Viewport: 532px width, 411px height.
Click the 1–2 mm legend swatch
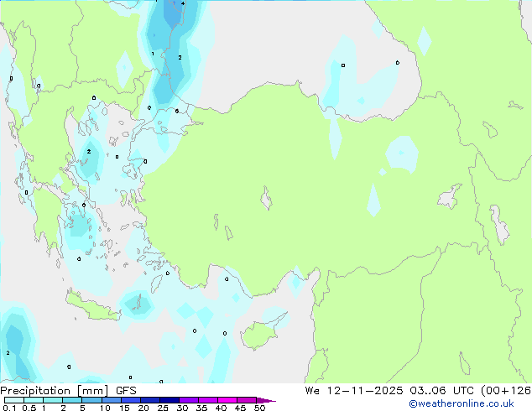(x=53, y=400)
